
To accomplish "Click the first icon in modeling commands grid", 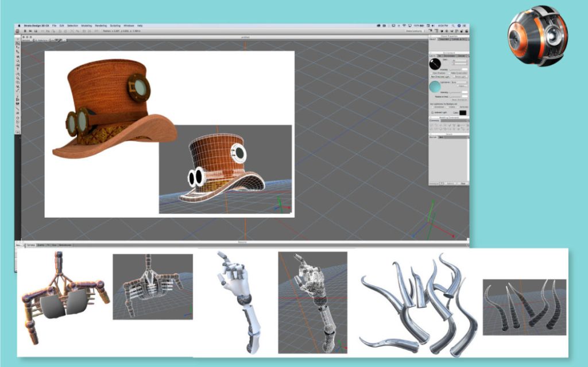I will [433, 125].
